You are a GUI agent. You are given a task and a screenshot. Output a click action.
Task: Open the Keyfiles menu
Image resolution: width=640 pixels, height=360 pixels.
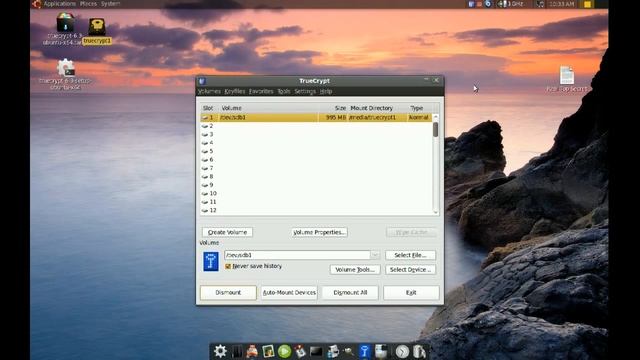235,91
